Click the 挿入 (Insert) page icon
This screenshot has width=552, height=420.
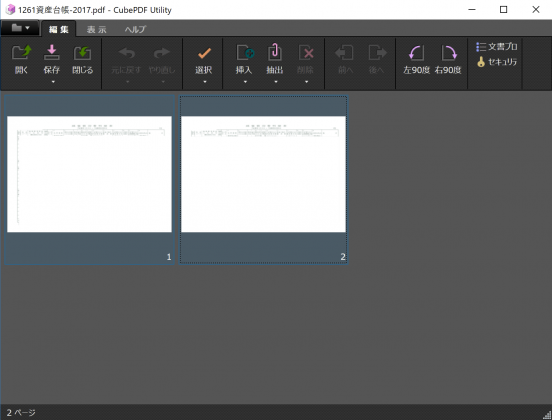245,53
